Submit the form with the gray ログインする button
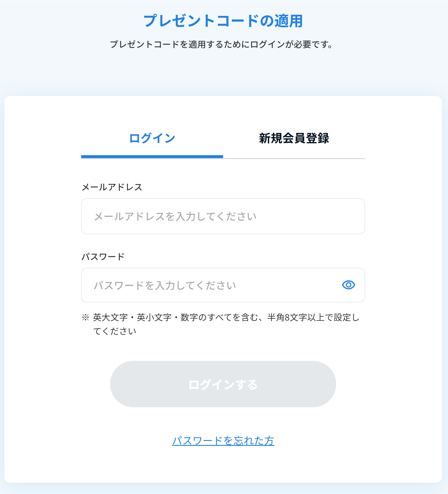The height and width of the screenshot is (494, 448). (x=223, y=384)
